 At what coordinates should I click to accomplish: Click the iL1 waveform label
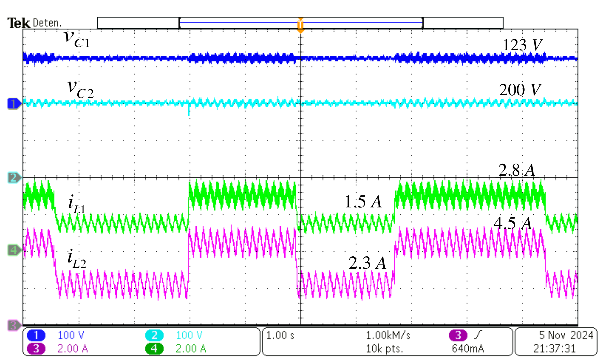[x=77, y=204]
